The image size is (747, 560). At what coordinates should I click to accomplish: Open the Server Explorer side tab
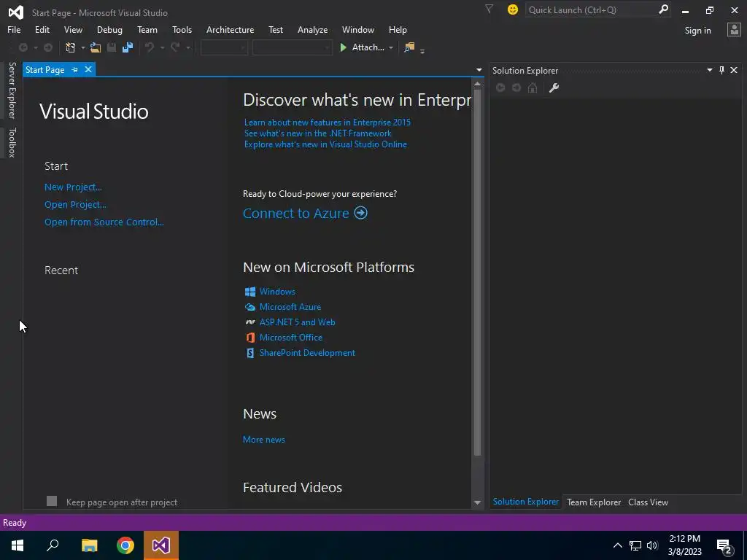tap(12, 90)
